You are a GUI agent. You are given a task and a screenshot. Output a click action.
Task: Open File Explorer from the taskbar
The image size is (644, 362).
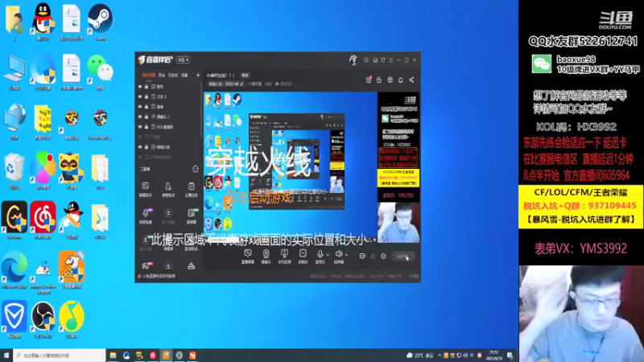tap(113, 356)
